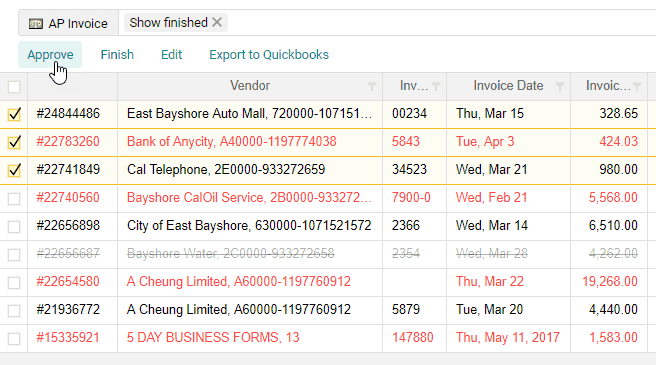Click invoice date Tue, Apr 3
The height and width of the screenshot is (365, 656).
point(485,141)
